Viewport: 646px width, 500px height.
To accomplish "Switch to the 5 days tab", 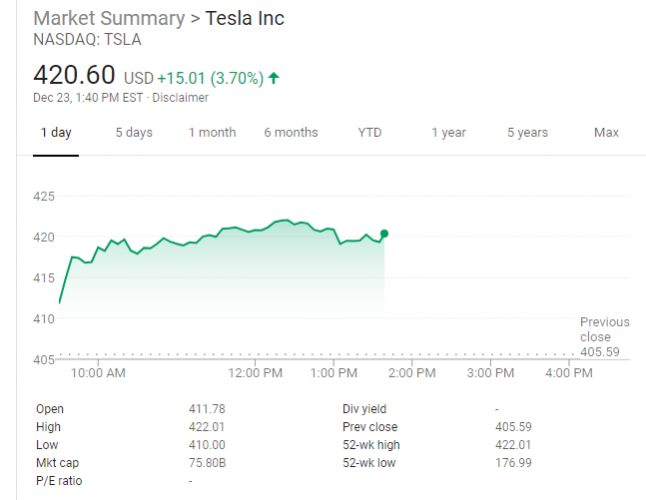I will [134, 132].
